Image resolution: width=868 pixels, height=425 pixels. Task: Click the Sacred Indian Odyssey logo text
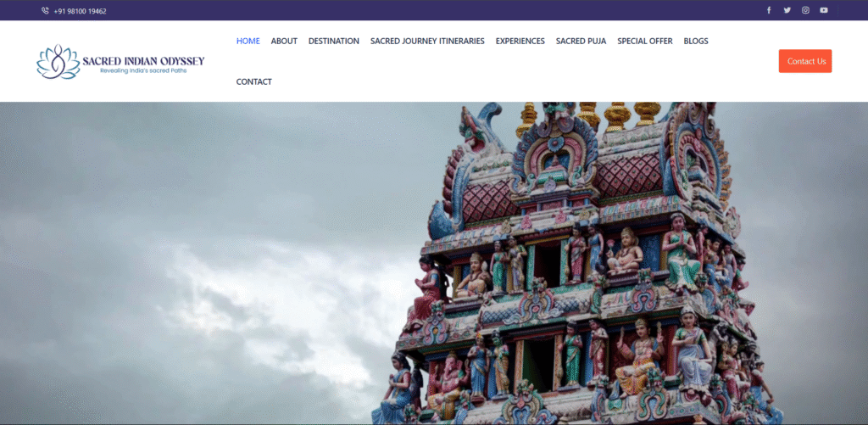pos(143,60)
